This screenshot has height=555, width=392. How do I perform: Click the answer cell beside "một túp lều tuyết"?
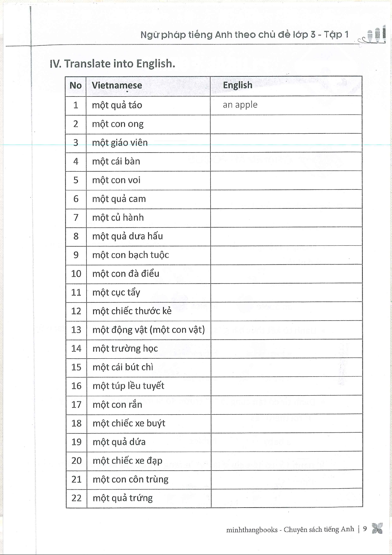pos(286,386)
